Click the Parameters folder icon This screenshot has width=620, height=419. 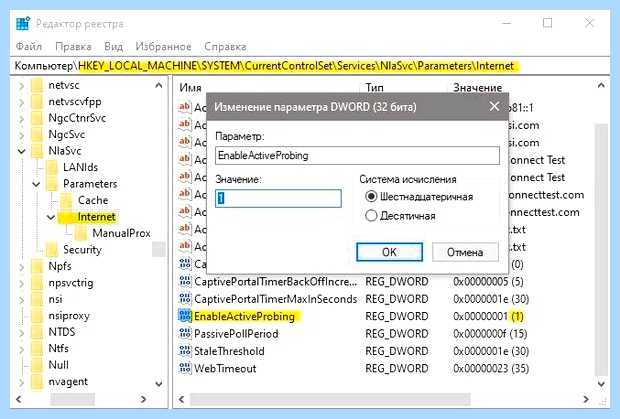pyautogui.click(x=52, y=184)
